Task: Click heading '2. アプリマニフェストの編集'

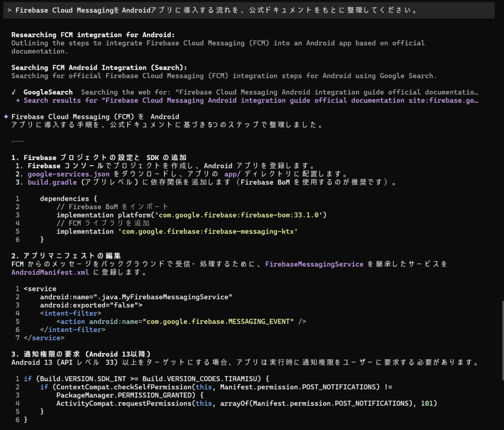Action: click(66, 256)
